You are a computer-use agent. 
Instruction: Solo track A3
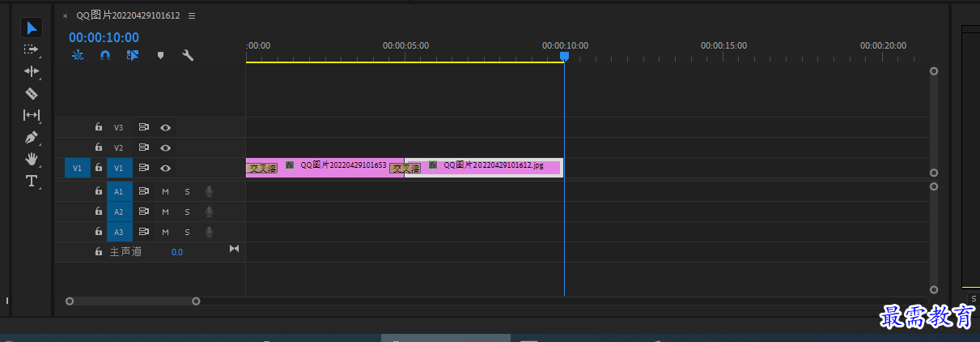(187, 232)
